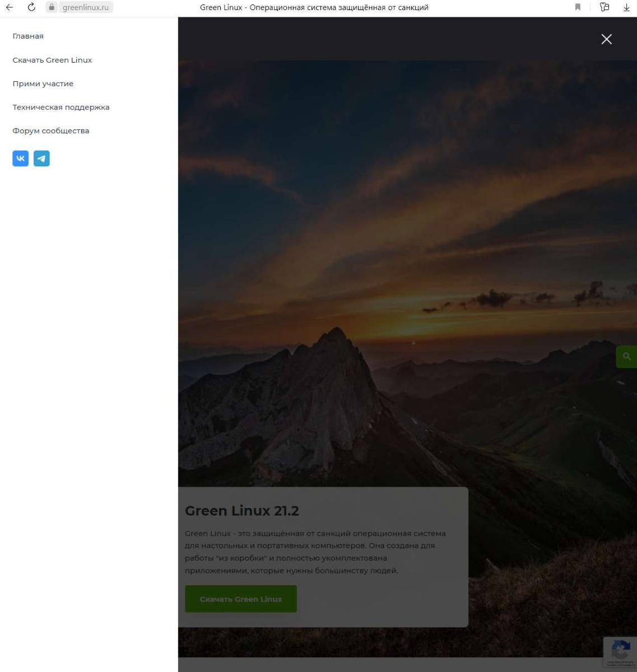Screen dimensions: 637x672
Task: Close the side menu with the X
Action: (606, 39)
